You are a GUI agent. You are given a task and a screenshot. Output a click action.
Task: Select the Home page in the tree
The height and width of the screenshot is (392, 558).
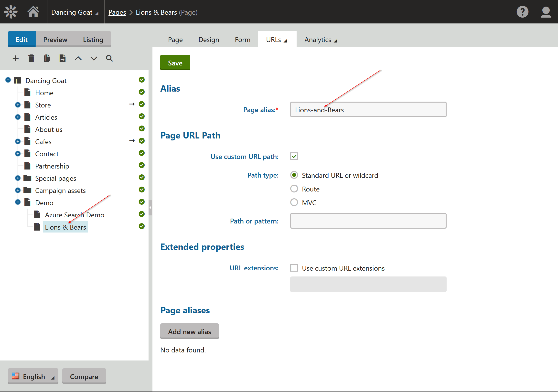coord(44,93)
